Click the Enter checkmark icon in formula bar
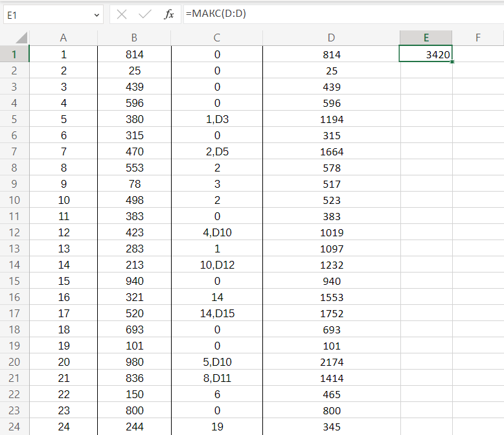 (145, 14)
